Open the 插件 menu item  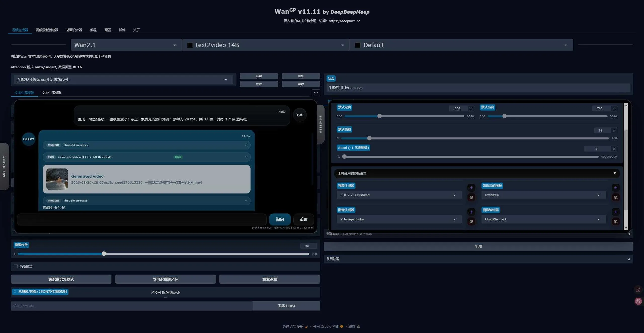coord(122,30)
